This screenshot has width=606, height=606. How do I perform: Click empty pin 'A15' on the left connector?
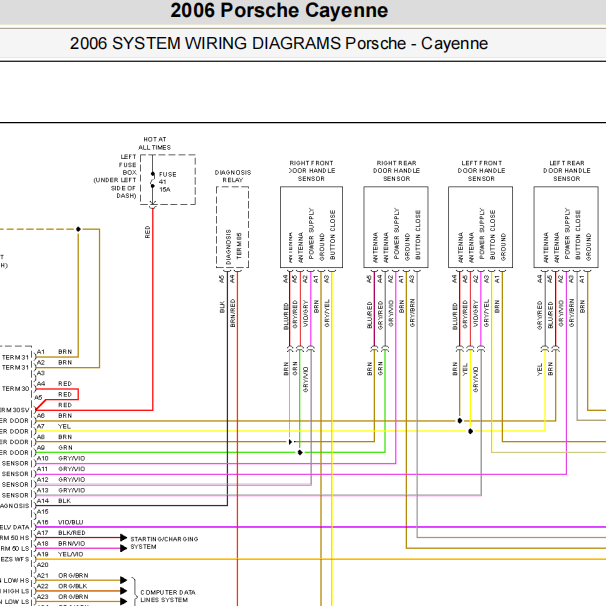click(x=42, y=512)
